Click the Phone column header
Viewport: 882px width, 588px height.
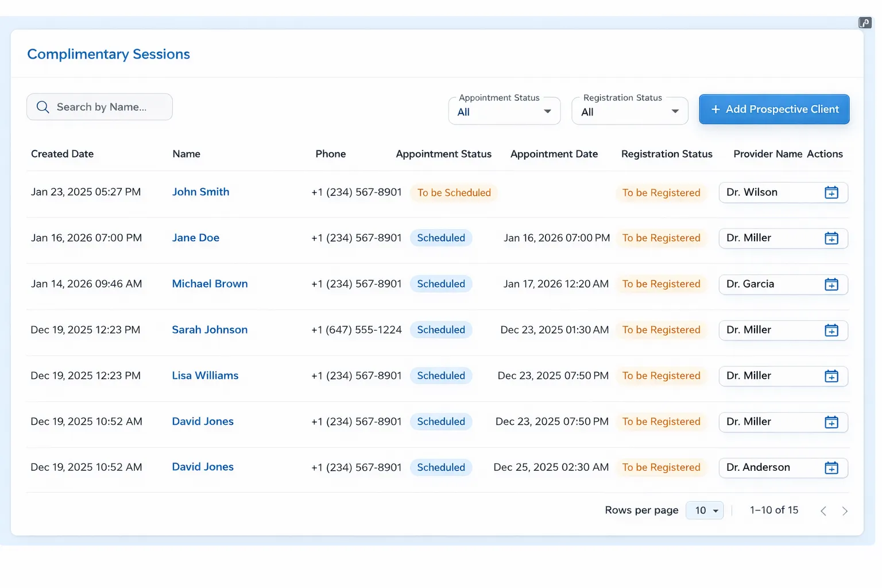point(331,154)
